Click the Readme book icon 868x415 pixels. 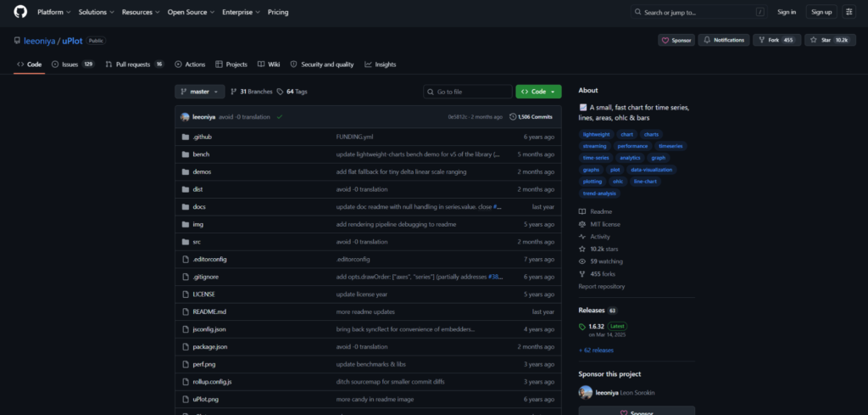tap(581, 211)
